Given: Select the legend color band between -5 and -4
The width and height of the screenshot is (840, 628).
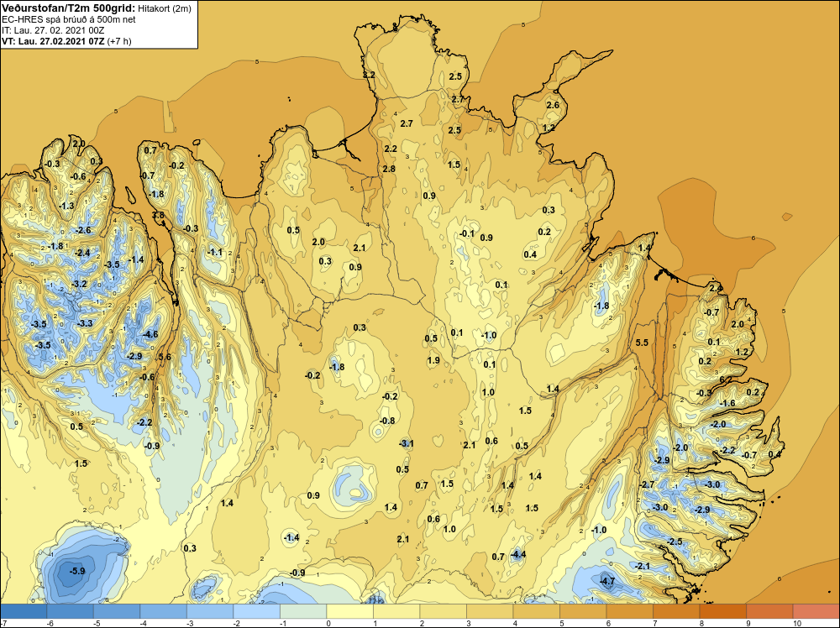Looking at the screenshot, I should click(117, 611).
